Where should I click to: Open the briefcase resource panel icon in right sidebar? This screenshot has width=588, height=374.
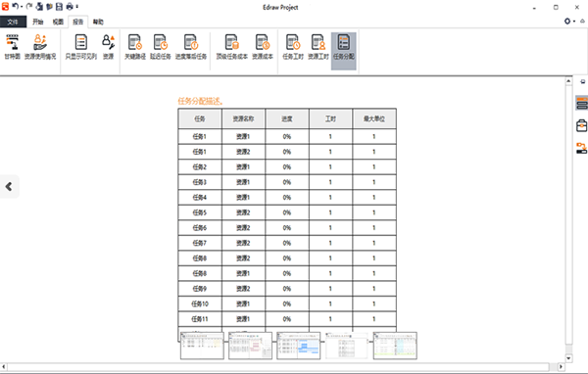click(x=582, y=125)
